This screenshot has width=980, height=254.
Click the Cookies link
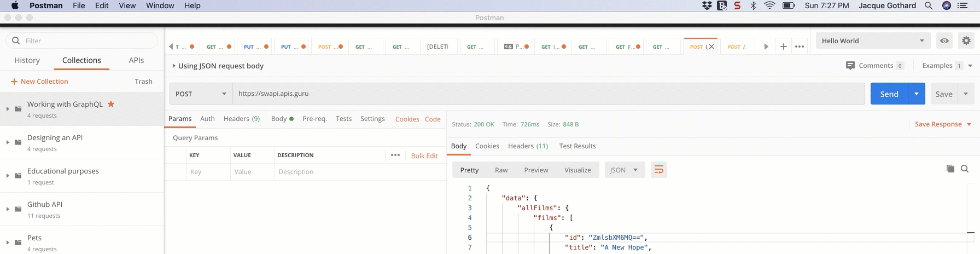pyautogui.click(x=407, y=119)
